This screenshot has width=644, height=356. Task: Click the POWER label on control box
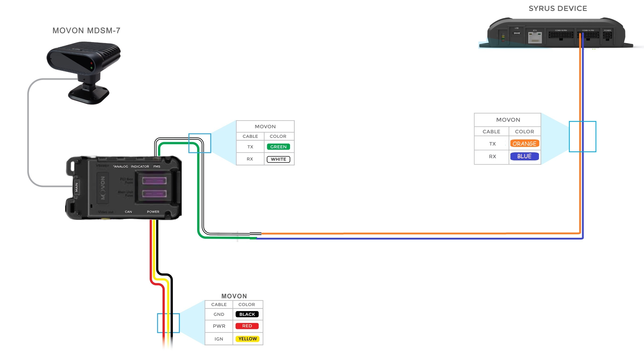coord(153,212)
